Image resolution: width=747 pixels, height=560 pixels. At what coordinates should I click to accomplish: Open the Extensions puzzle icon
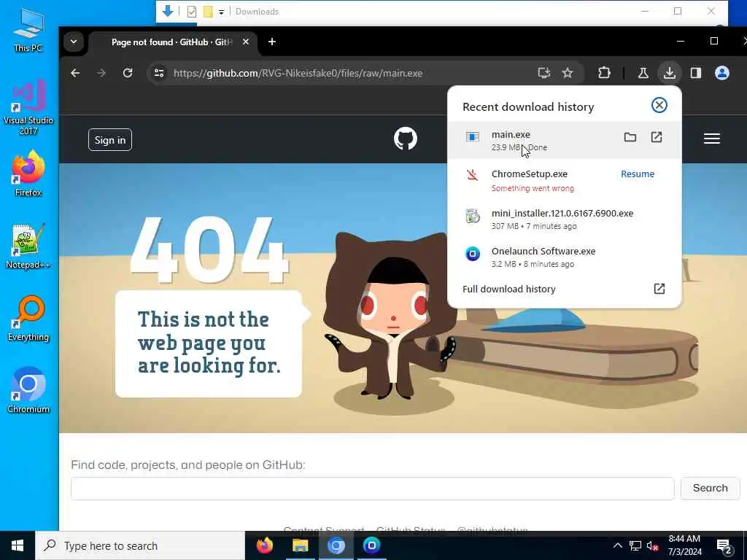604,73
